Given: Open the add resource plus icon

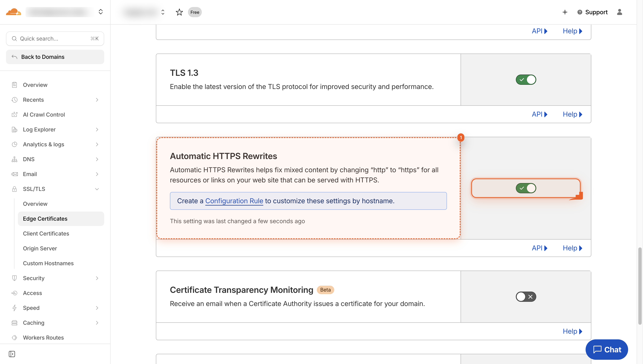Looking at the screenshot, I should coord(564,12).
